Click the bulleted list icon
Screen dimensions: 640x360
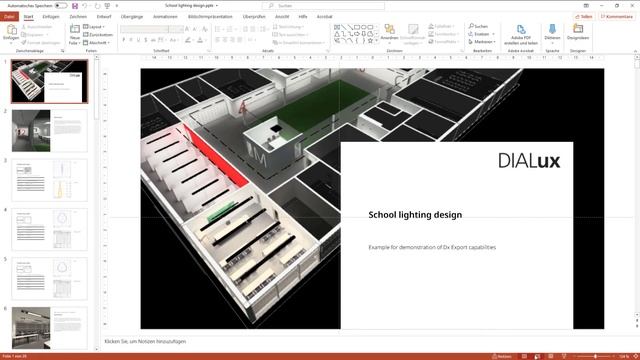pyautogui.click(x=218, y=29)
